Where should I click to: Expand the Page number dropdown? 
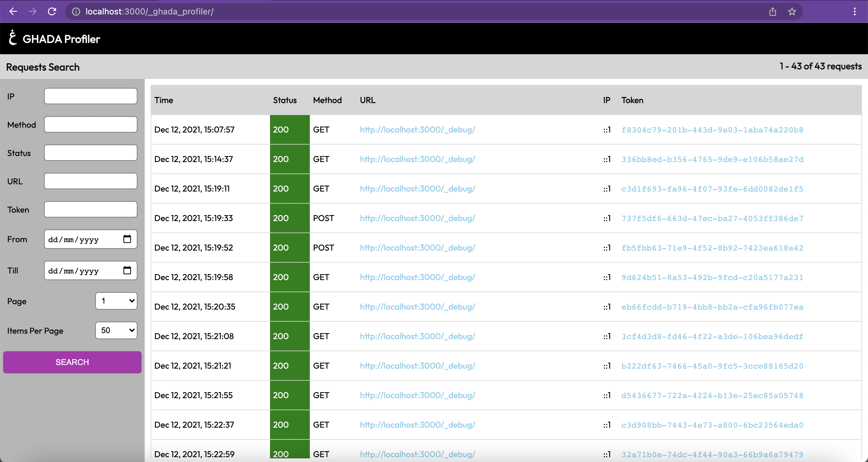pyautogui.click(x=116, y=301)
